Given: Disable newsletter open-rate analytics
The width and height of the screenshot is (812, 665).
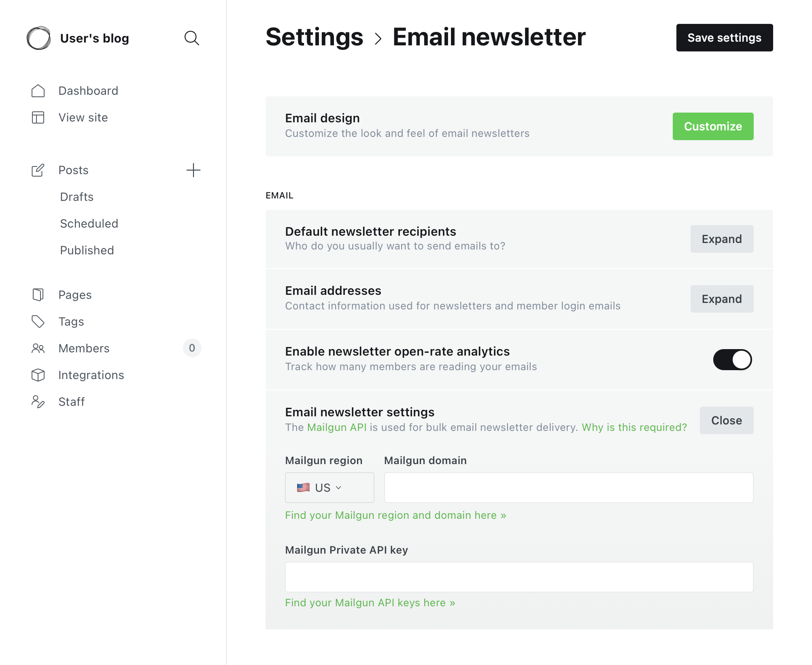Looking at the screenshot, I should pyautogui.click(x=733, y=359).
